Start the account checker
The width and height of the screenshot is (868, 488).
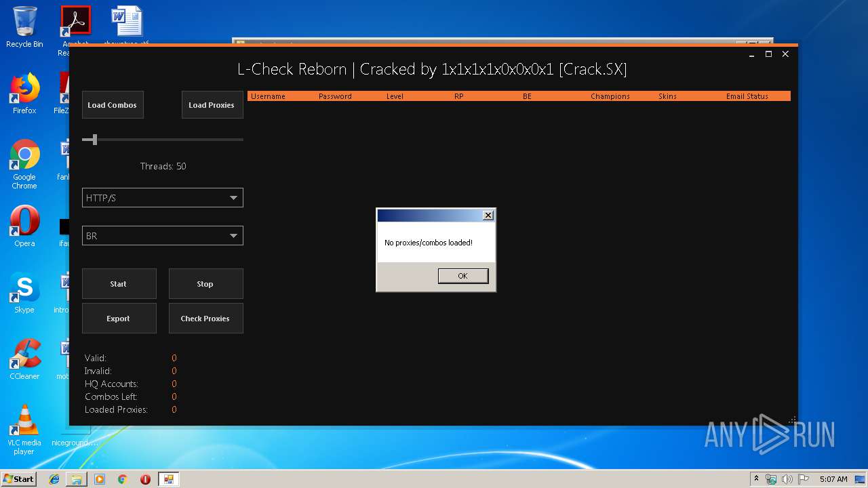pyautogui.click(x=119, y=284)
